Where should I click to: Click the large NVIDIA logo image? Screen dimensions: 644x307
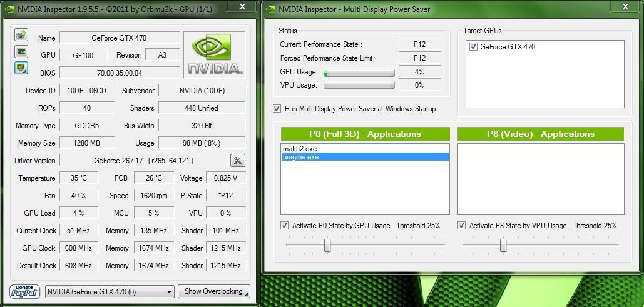(x=215, y=54)
